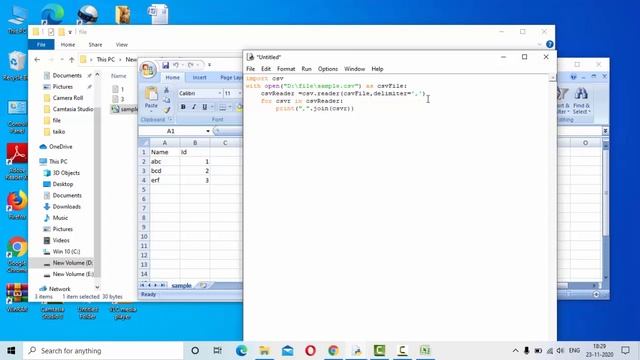Open the Windows Start menu
640x360 pixels.
(x=11, y=351)
